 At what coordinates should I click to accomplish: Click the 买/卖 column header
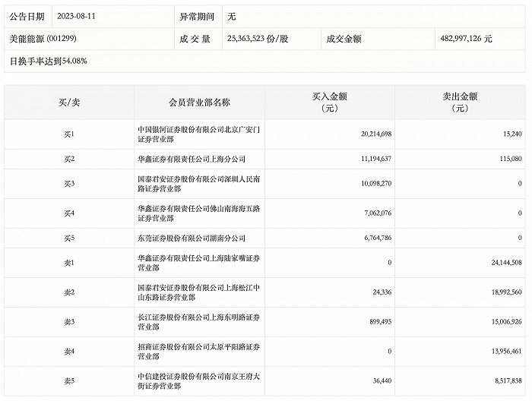point(69,103)
